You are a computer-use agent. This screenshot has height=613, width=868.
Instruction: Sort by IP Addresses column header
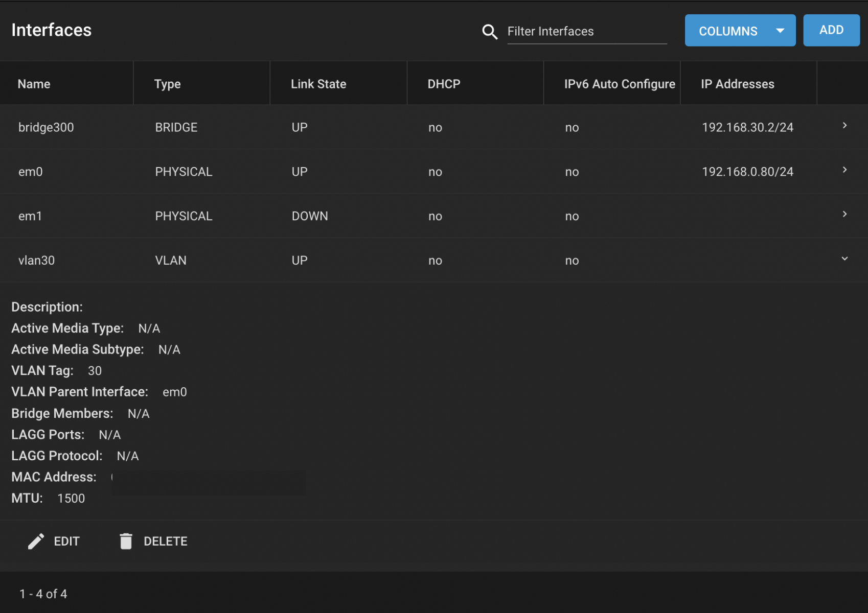click(737, 84)
